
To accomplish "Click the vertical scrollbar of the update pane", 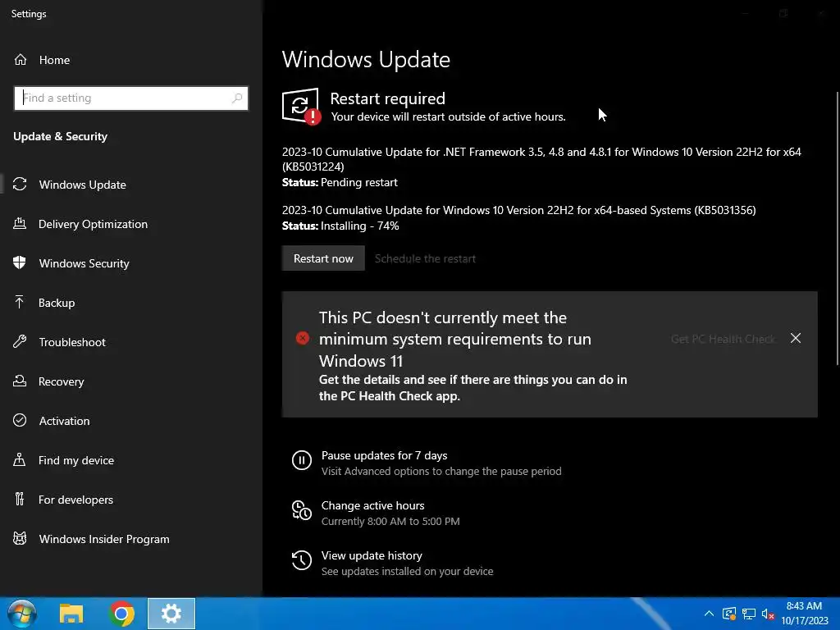I will (x=837, y=229).
